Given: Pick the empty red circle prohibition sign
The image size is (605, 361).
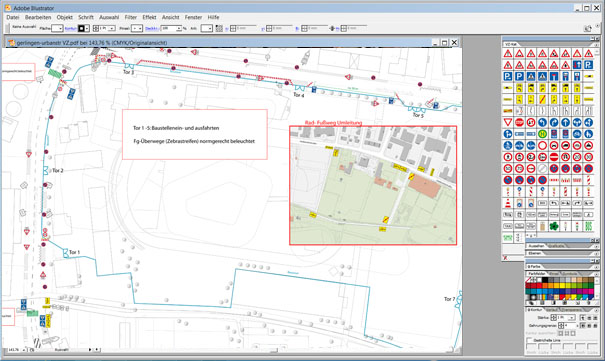Looking at the screenshot, I should pos(542,146).
